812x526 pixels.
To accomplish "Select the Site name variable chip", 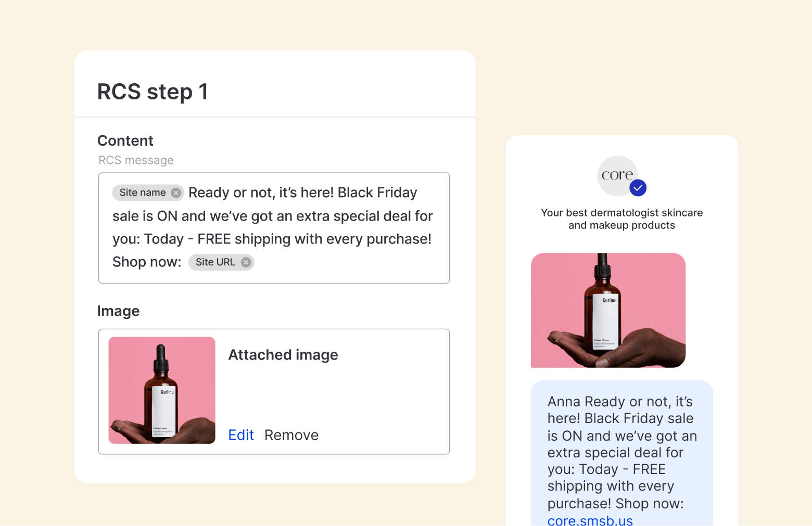I will 142,193.
